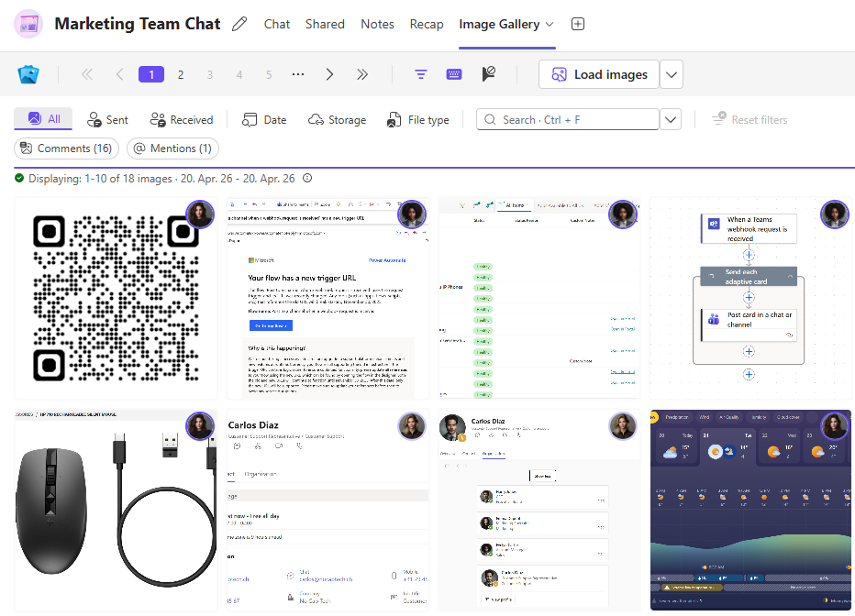
Task: Open the Storage filter dropdown
Action: 337,120
